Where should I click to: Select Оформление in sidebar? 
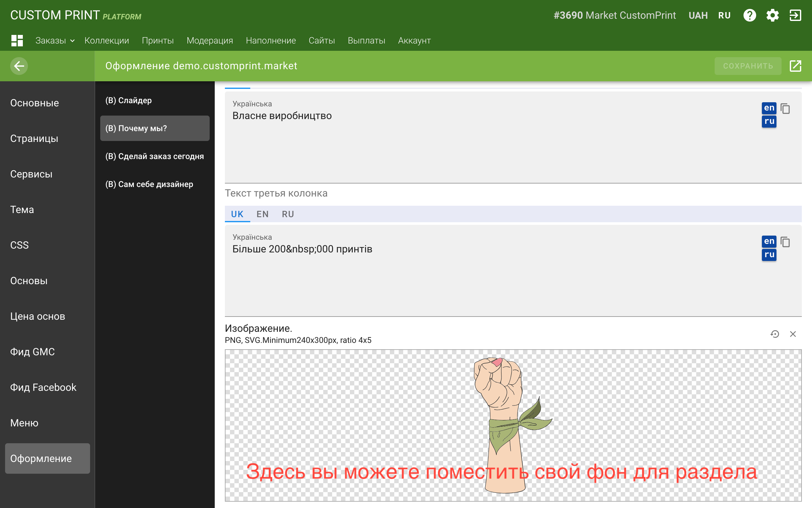coord(47,458)
